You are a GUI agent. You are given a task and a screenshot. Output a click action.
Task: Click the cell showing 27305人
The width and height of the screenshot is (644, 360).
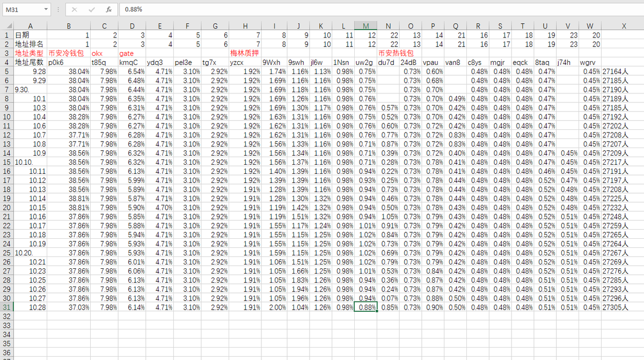coord(624,307)
